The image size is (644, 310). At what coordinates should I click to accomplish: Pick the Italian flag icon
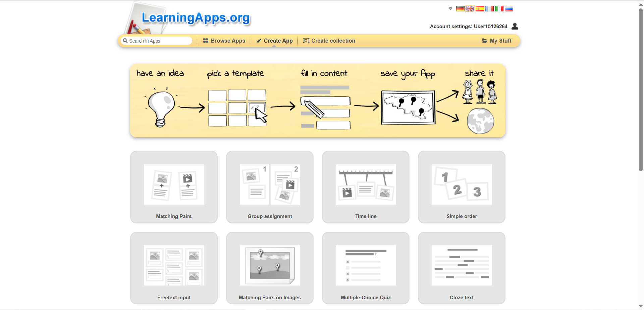[499, 9]
